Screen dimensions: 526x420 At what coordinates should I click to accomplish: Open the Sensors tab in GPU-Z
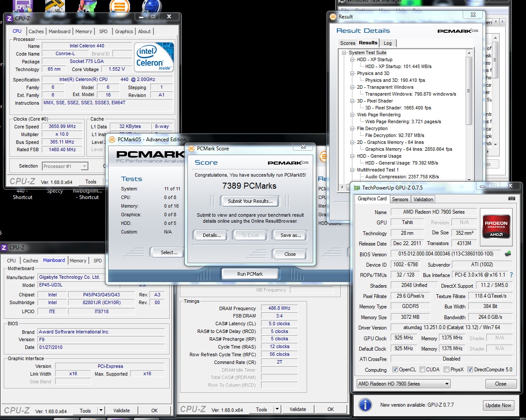[x=400, y=199]
